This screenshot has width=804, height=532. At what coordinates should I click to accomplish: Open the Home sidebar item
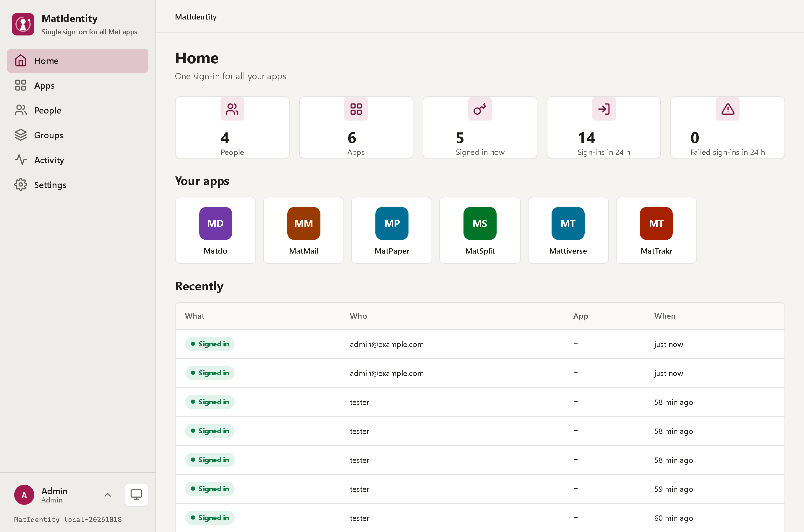click(x=78, y=61)
